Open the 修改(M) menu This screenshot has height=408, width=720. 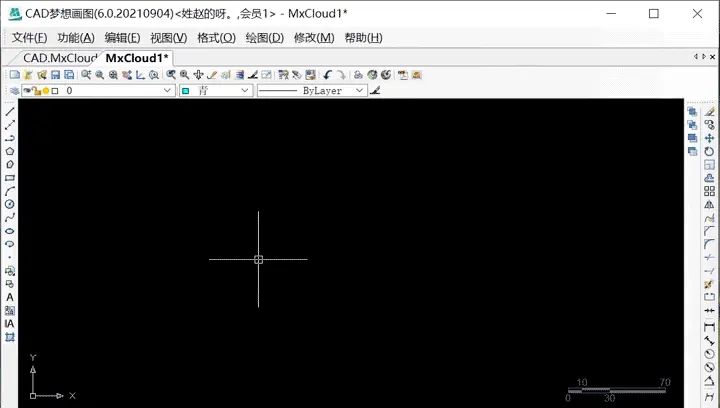pos(314,38)
